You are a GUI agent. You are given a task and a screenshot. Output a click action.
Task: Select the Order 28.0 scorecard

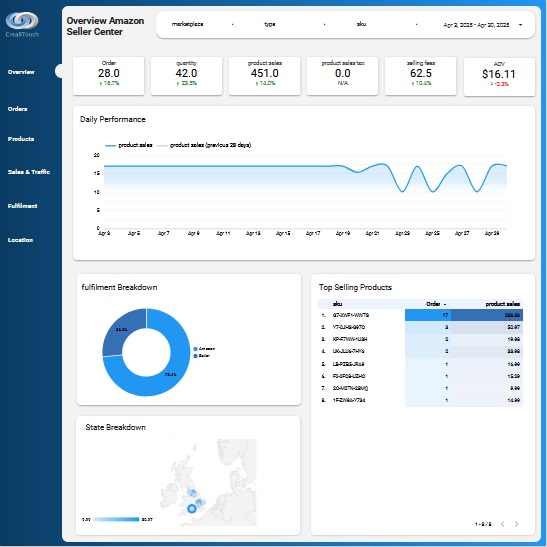coord(108,76)
